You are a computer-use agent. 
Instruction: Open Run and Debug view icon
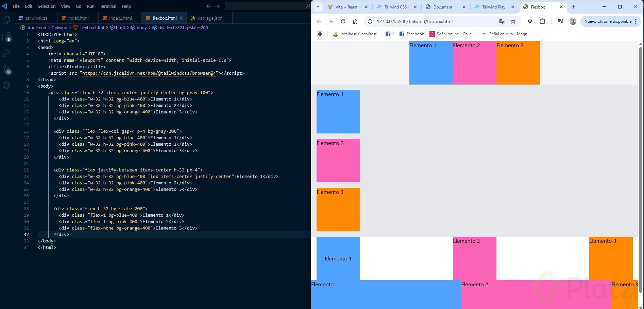point(6,53)
